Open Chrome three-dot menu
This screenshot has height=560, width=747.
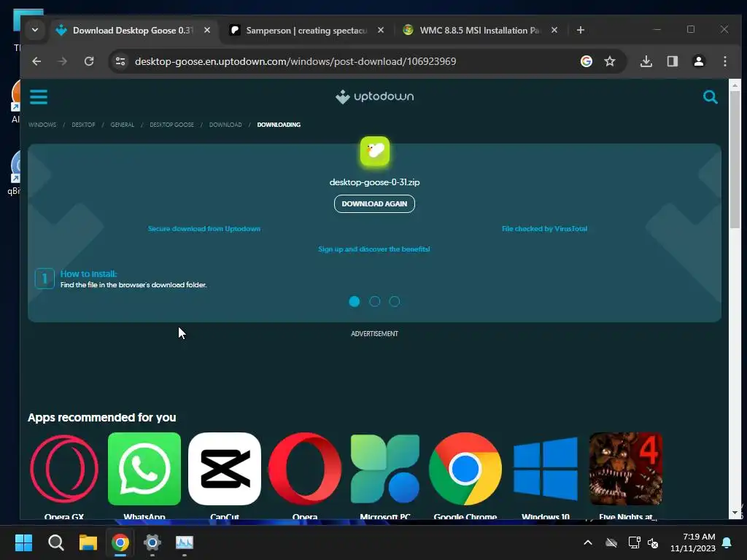pos(724,61)
